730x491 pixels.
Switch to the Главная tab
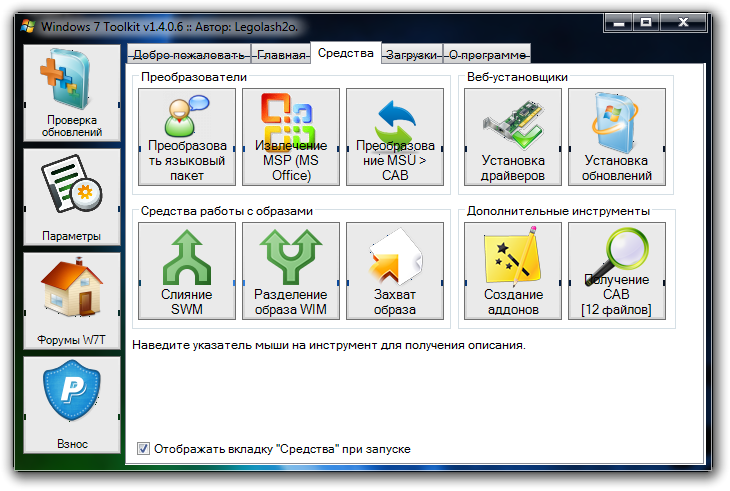[x=279, y=55]
